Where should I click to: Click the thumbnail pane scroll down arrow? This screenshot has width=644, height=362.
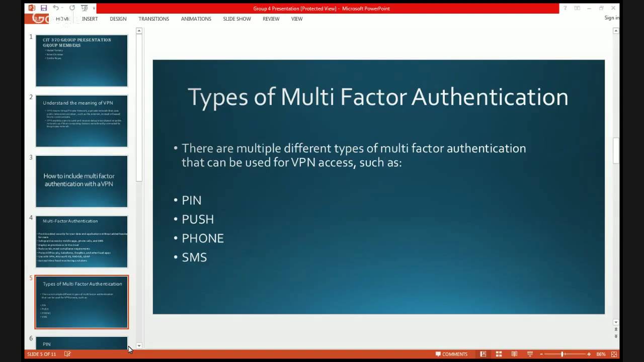[139, 346]
